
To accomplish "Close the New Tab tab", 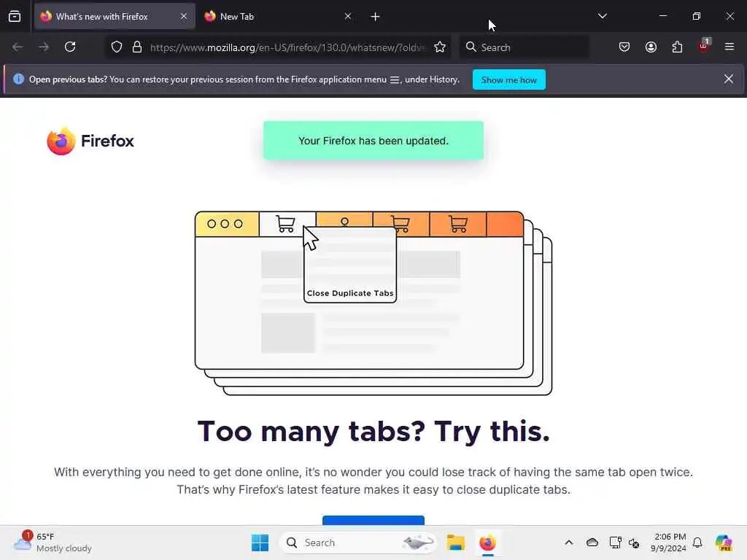I will pyautogui.click(x=348, y=17).
